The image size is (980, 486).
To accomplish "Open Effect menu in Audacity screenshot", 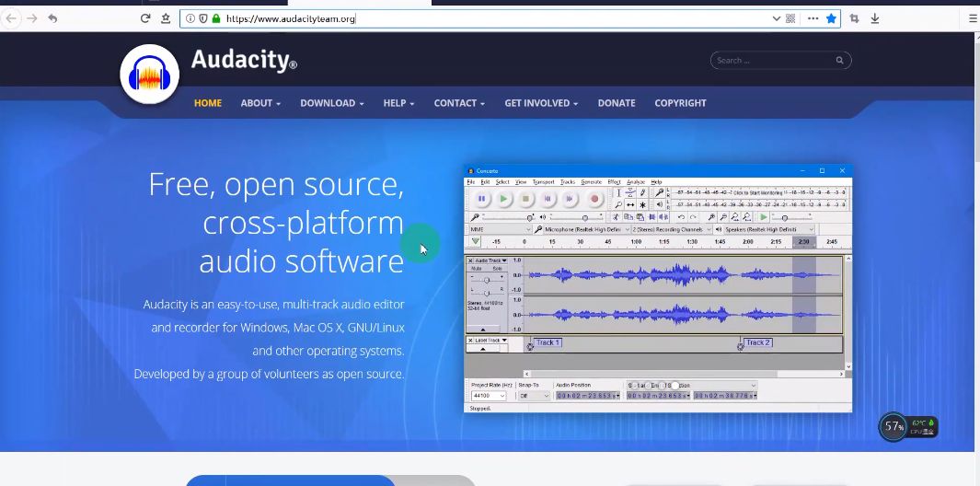I will [614, 182].
